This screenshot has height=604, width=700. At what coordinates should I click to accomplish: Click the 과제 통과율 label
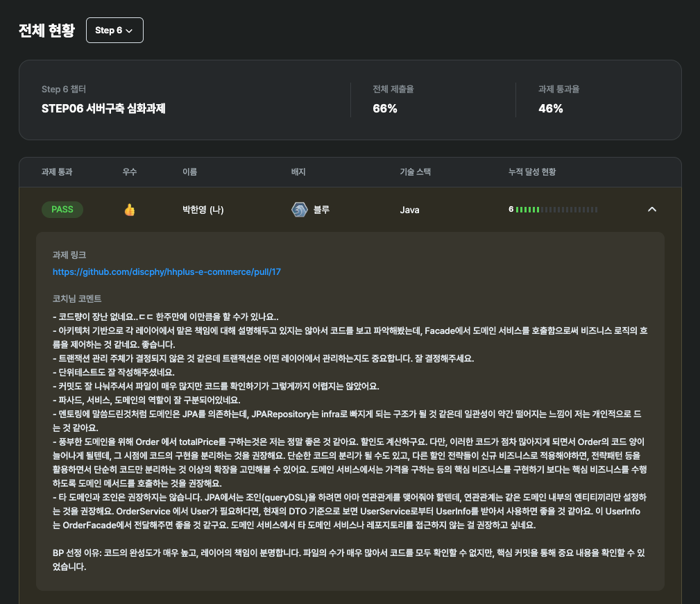pos(559,90)
